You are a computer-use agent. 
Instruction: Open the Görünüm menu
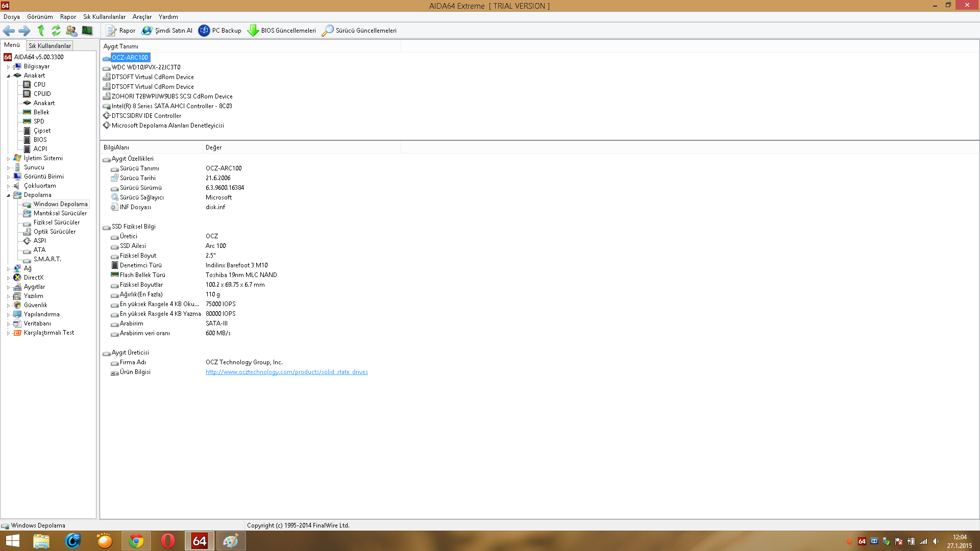[40, 17]
